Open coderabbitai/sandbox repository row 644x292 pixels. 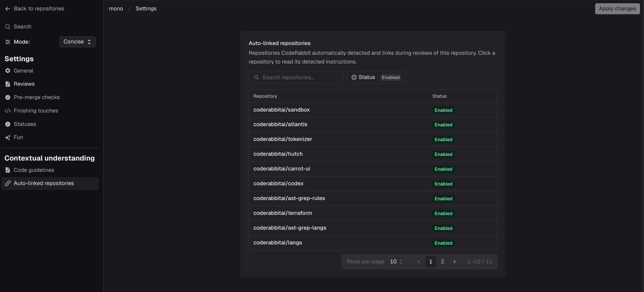[x=373, y=110]
